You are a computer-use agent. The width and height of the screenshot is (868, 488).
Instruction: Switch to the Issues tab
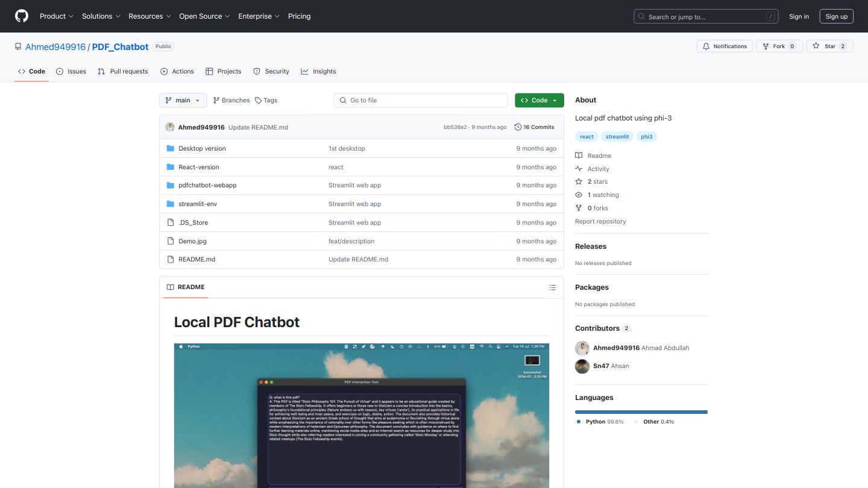71,71
